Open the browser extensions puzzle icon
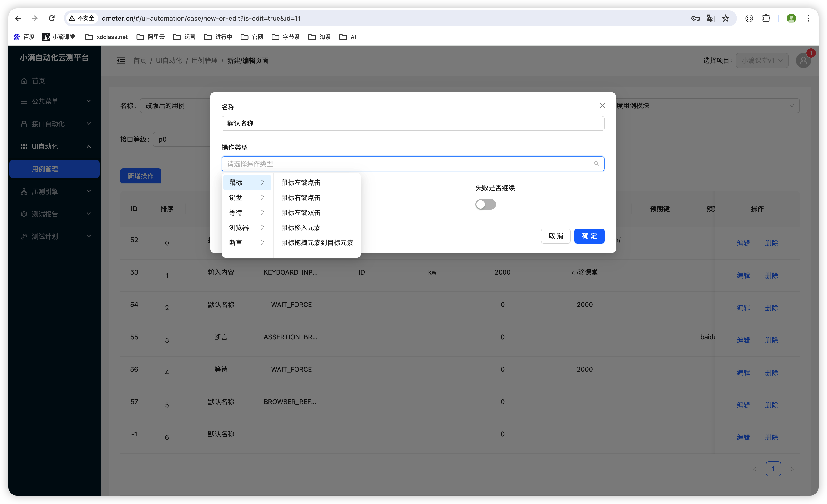Image resolution: width=827 pixels, height=504 pixels. (766, 19)
